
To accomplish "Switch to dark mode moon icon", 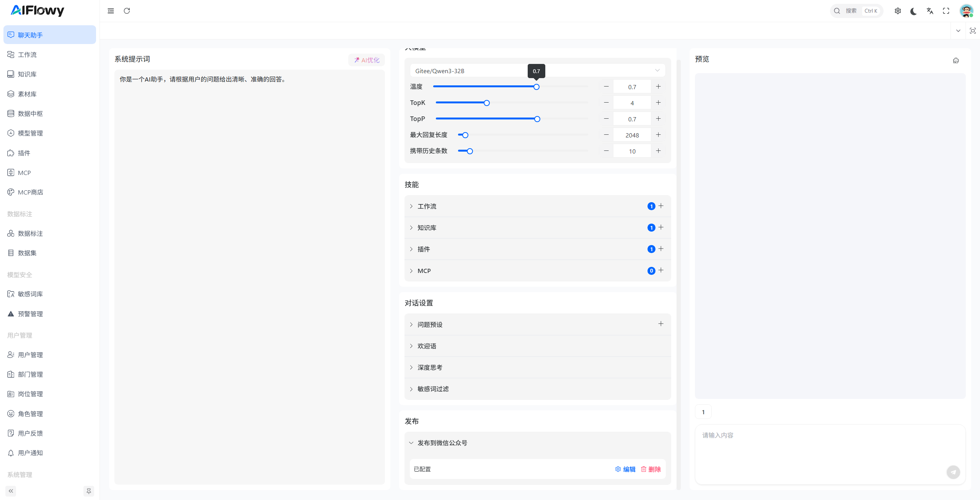I will 913,11.
